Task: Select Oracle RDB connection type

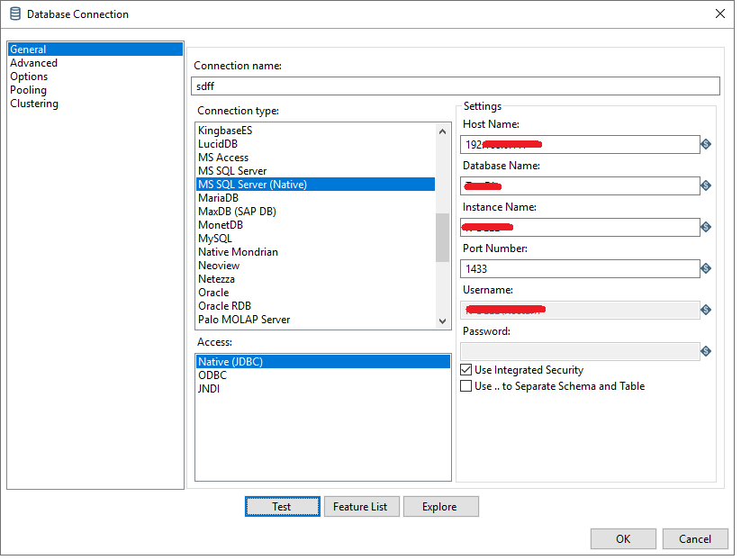Action: coord(318,308)
